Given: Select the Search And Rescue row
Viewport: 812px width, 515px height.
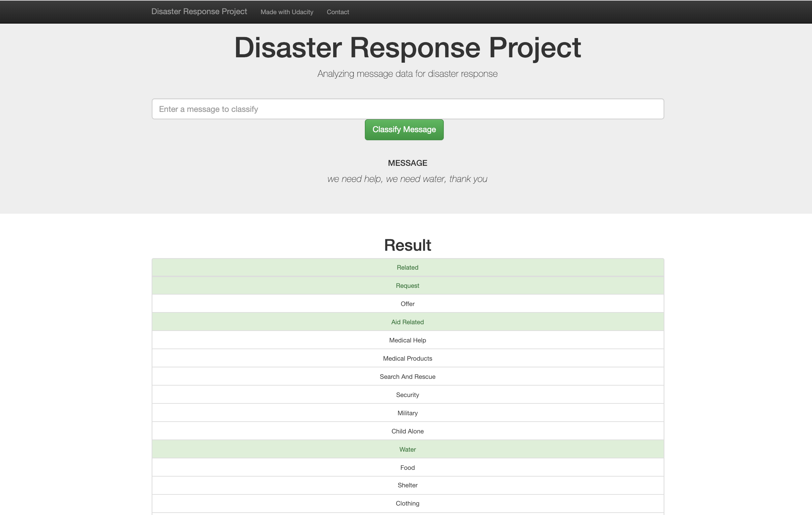Looking at the screenshot, I should coord(408,376).
